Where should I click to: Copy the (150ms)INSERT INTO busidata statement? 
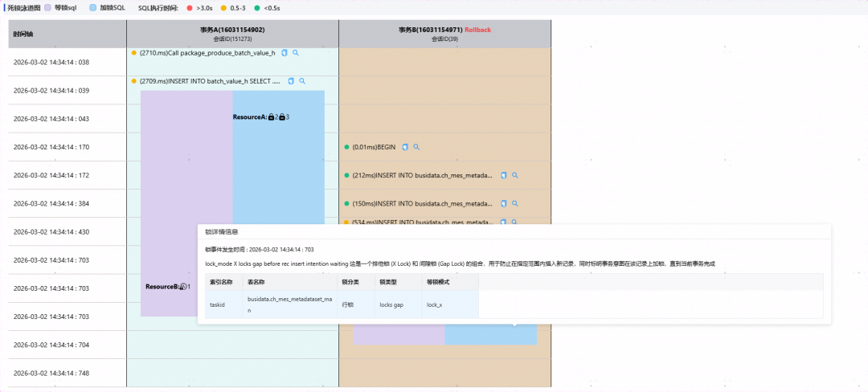pos(504,203)
